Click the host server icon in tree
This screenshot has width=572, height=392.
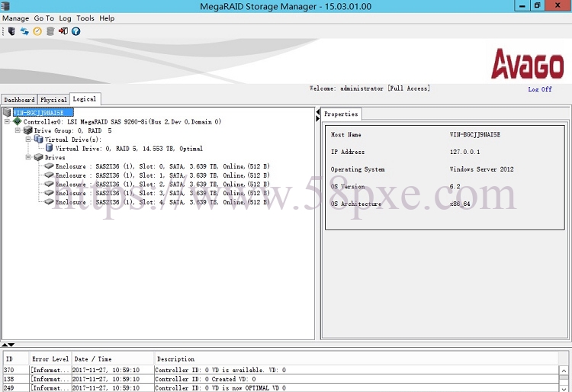[x=7, y=112]
